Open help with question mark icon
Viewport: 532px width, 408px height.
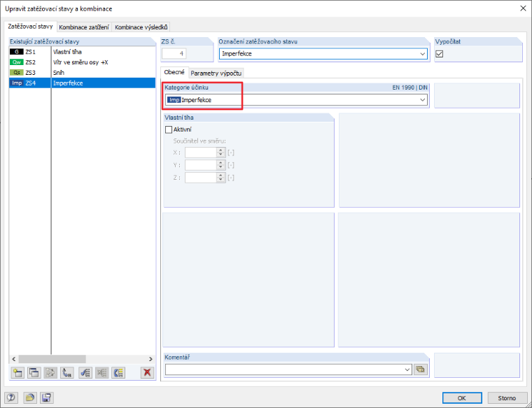(11, 398)
